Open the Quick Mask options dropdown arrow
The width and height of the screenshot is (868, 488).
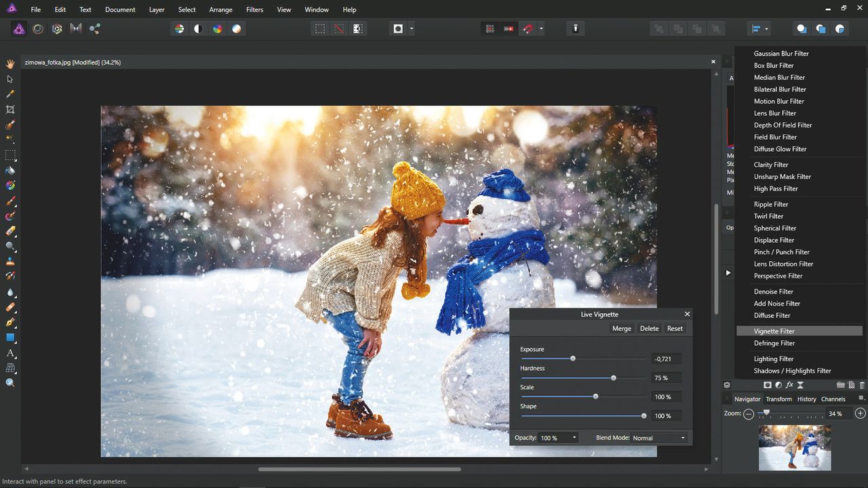pyautogui.click(x=411, y=29)
